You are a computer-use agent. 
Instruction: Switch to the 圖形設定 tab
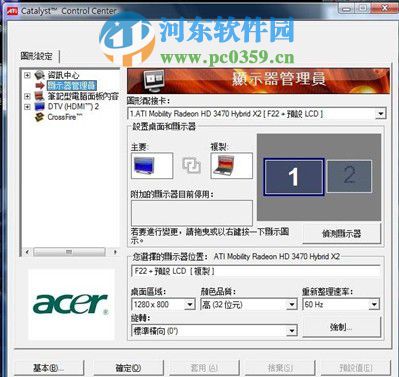tap(37, 56)
